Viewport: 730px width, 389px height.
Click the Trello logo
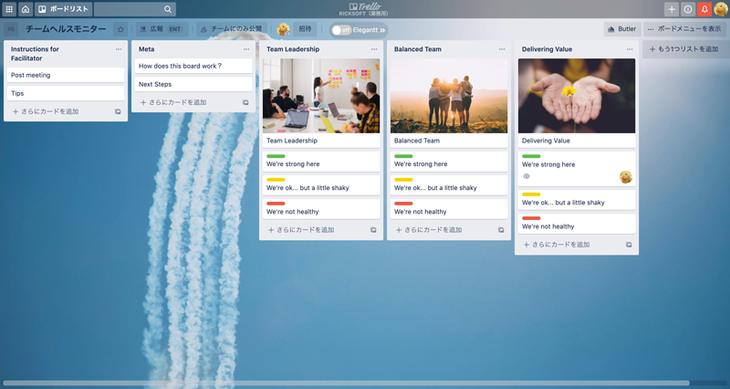365,7
